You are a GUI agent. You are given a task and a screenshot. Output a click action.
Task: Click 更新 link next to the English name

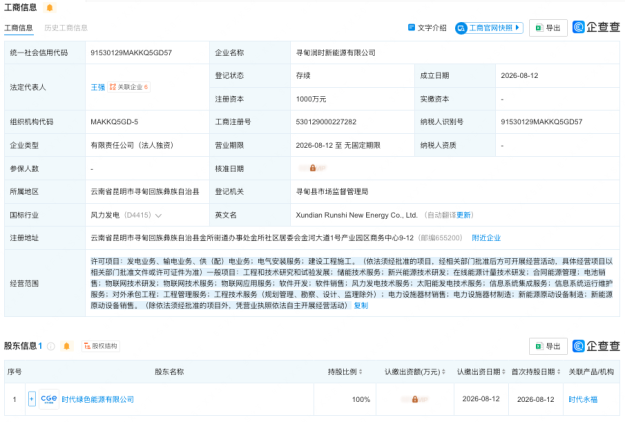coord(463,215)
